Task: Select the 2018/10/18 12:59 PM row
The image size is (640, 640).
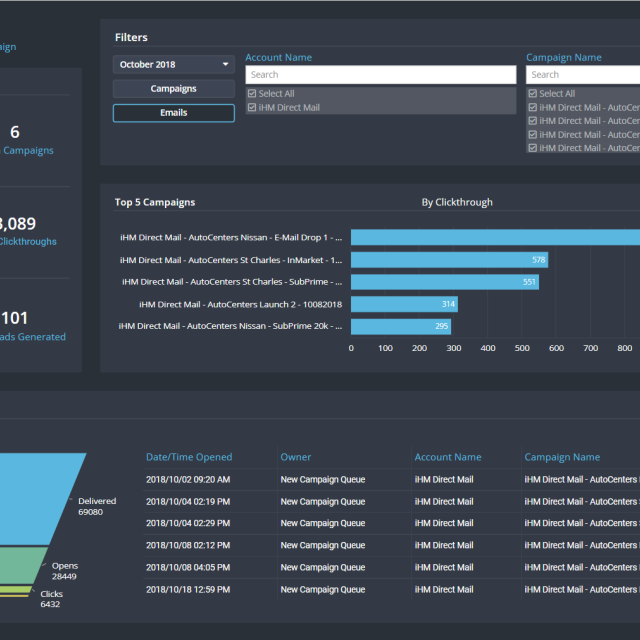Action: pos(391,589)
